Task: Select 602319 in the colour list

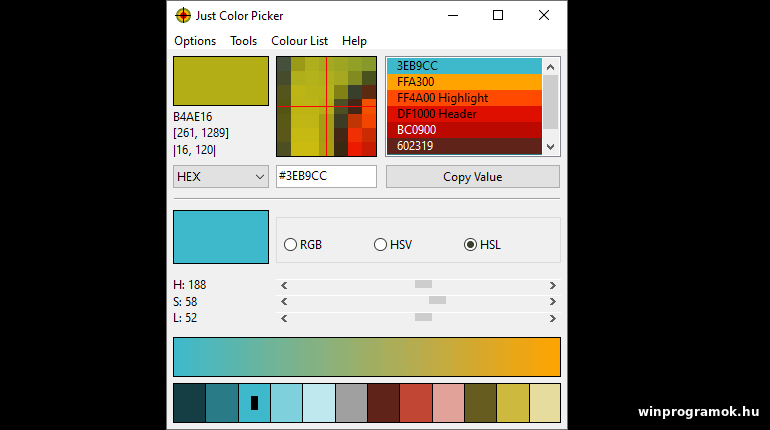Action: [464, 146]
